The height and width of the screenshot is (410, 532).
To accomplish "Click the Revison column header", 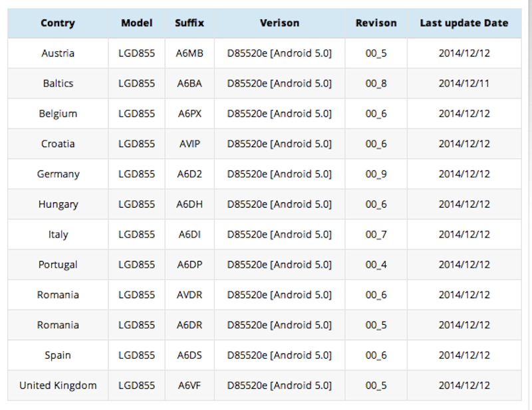I will (376, 23).
